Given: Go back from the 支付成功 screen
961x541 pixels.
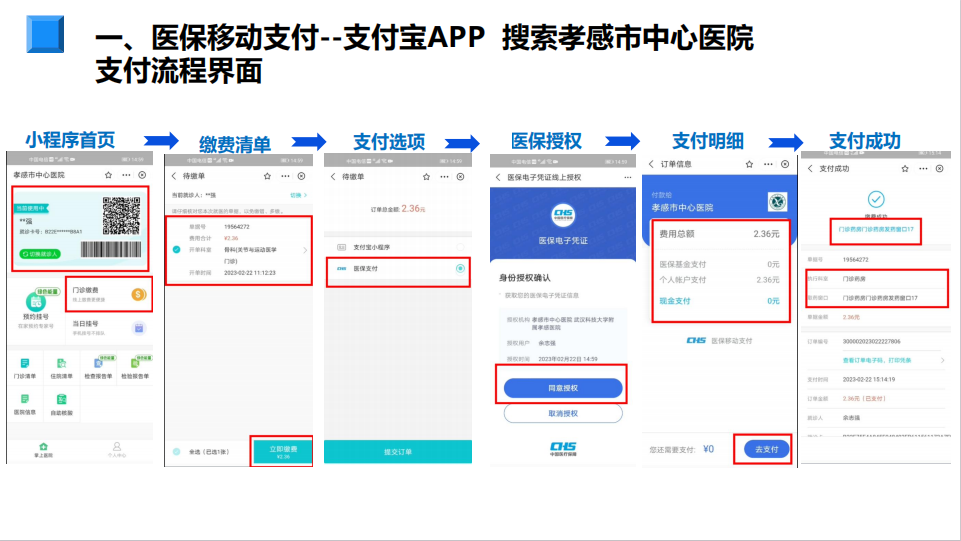Looking at the screenshot, I should click(x=810, y=168).
